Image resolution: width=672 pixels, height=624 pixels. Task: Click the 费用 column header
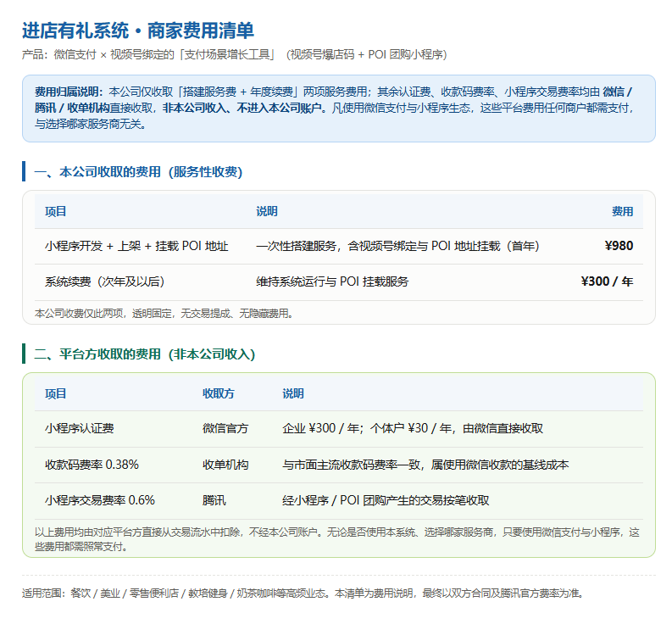[x=622, y=211]
